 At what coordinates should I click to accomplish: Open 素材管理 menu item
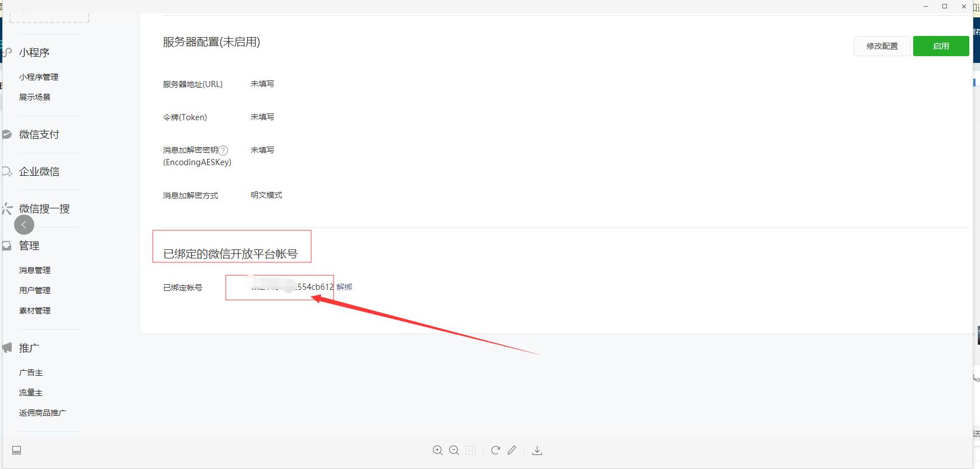point(35,311)
